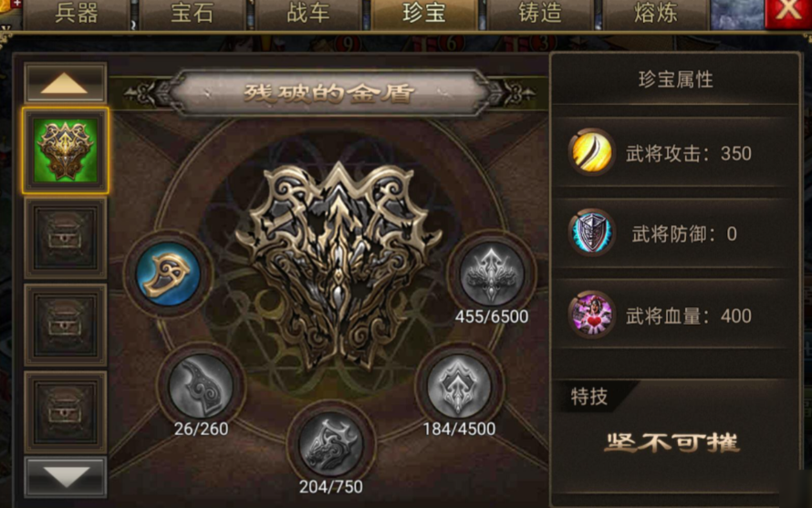Tap the fragment showing 184/4500

click(459, 386)
